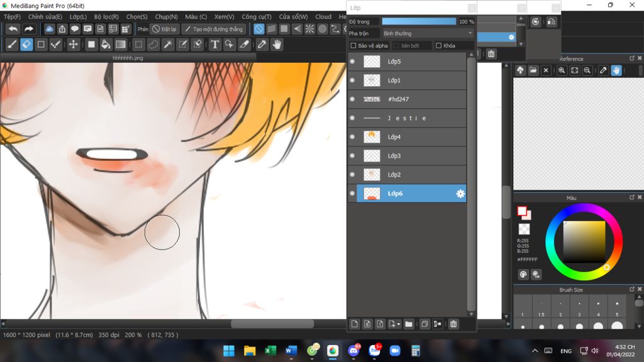Screen dimensions: 644x362
Task: Click the export share icon
Action: [x=62, y=29]
